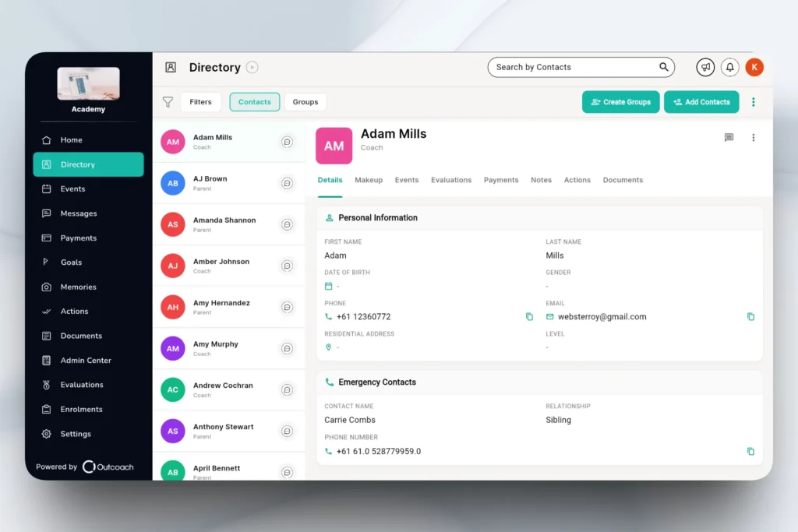This screenshot has height=532, width=798.
Task: Open Enrolments in sidebar
Action: tap(89, 409)
